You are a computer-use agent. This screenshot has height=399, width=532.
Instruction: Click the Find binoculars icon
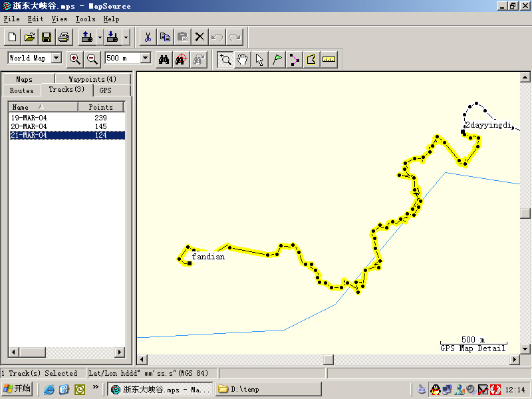point(163,59)
